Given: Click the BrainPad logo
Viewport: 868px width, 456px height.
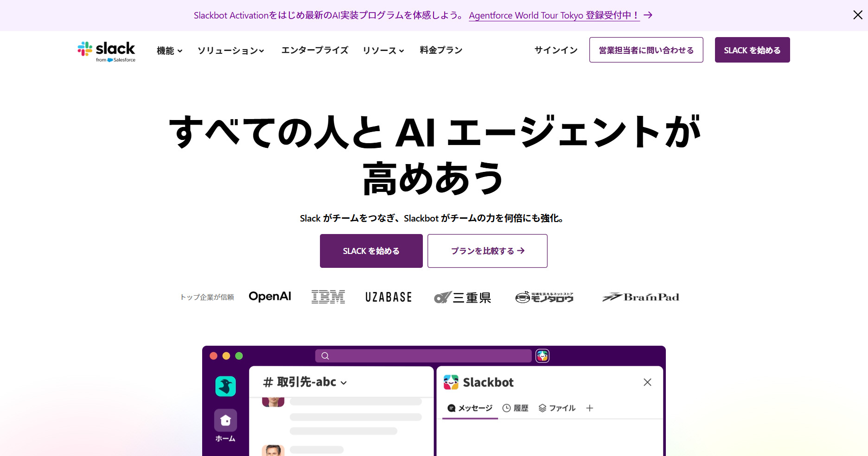Looking at the screenshot, I should [x=640, y=297].
